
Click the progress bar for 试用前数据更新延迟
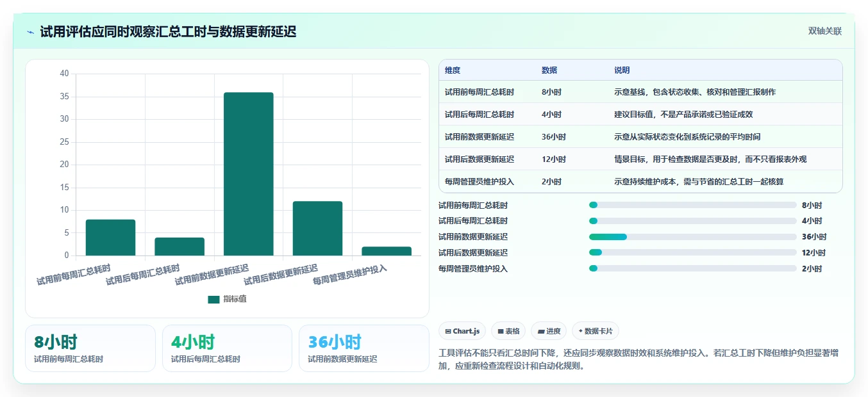pyautogui.click(x=693, y=237)
